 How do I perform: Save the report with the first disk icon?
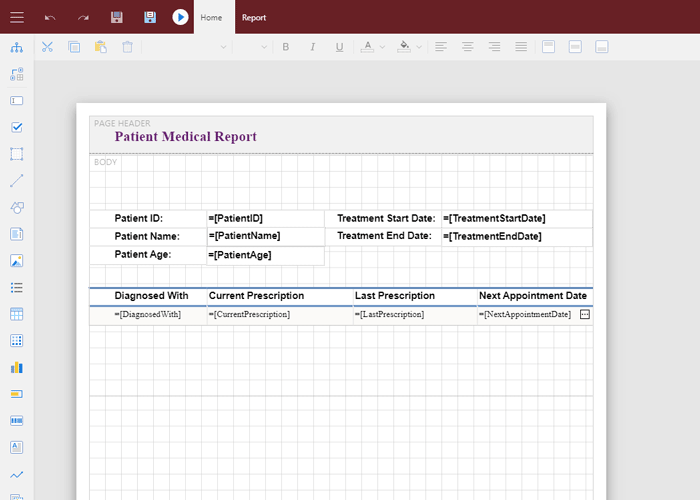[117, 17]
